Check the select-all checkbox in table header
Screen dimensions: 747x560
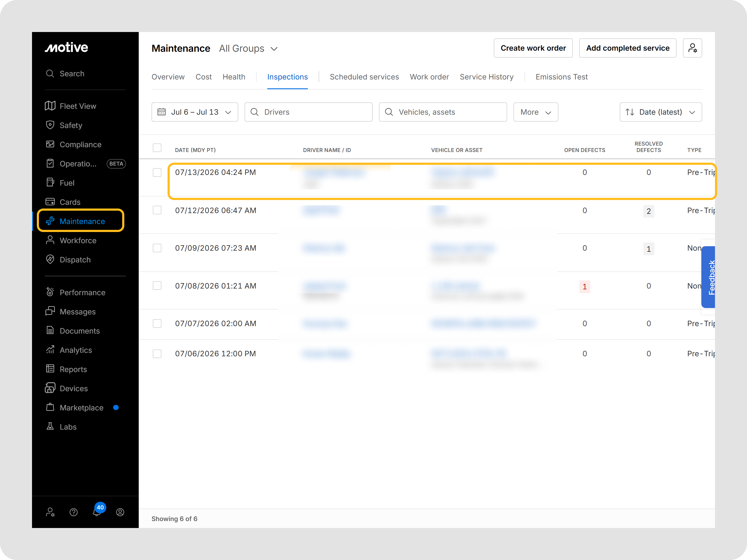[157, 148]
